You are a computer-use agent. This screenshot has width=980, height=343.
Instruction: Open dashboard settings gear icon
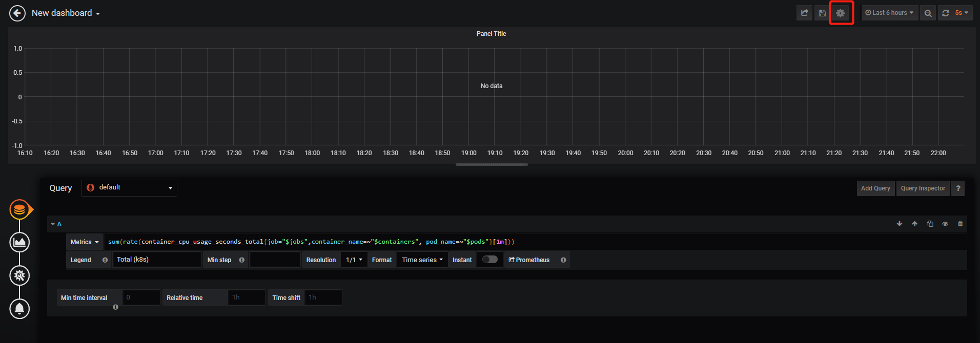[x=841, y=13]
